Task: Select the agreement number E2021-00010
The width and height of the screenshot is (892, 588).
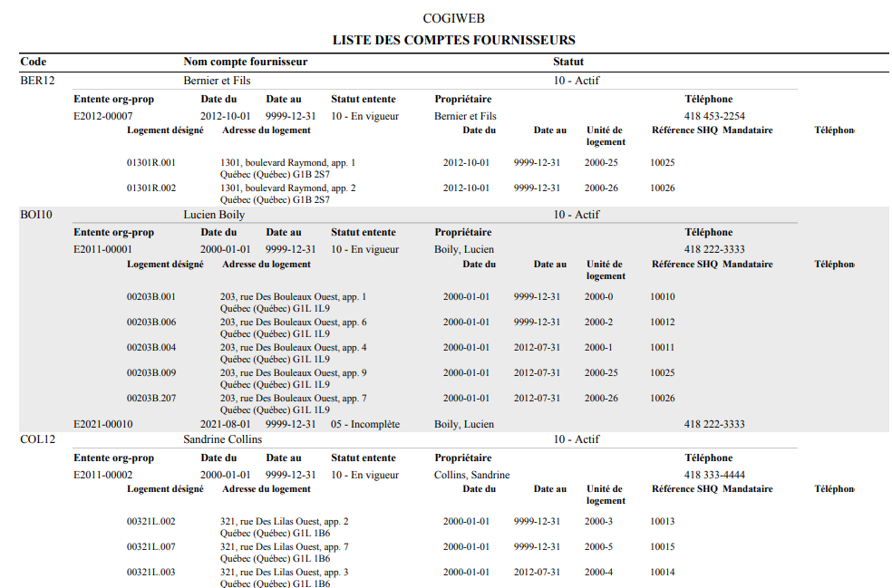Action: coord(103,424)
